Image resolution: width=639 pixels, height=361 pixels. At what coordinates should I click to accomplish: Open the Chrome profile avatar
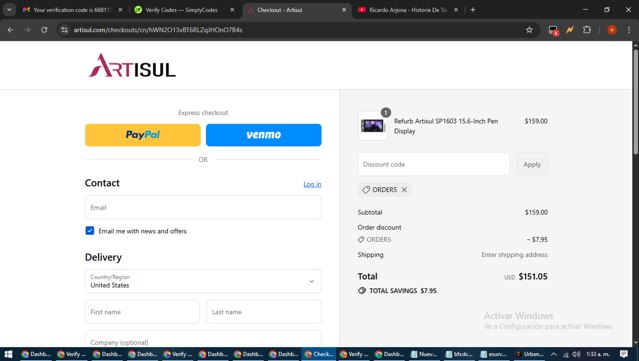[x=612, y=30]
